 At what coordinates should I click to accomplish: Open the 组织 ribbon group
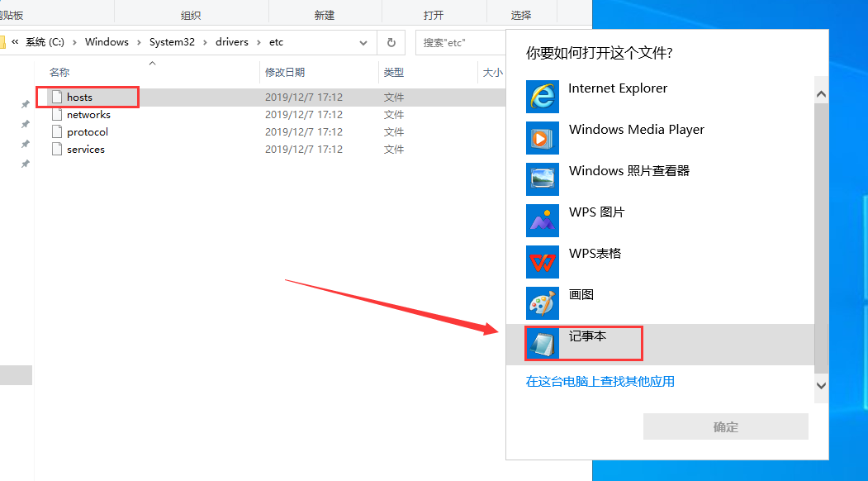(191, 16)
